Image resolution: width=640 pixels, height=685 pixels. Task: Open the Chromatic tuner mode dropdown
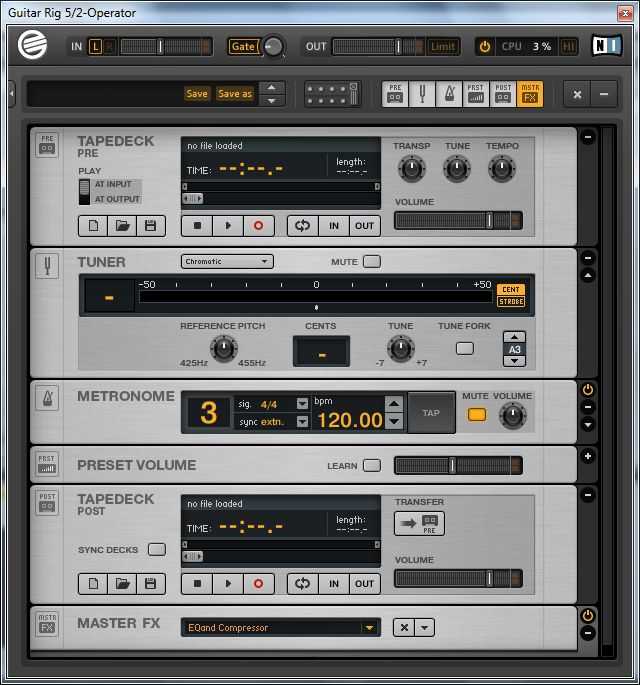[227, 261]
